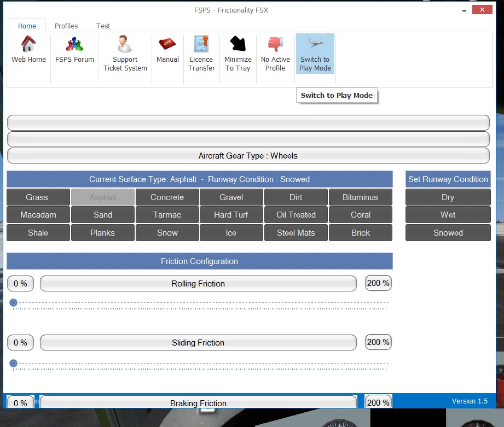The image size is (504, 427).
Task: Switch to the Test tab
Action: (103, 26)
